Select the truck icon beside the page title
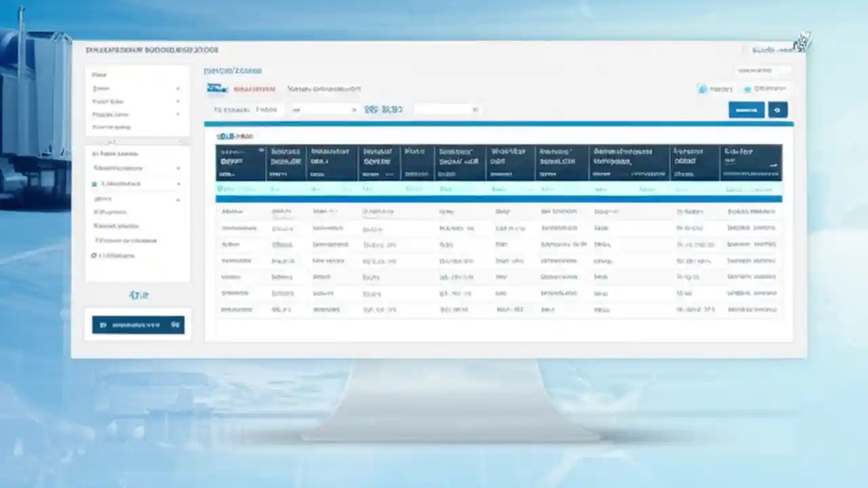The height and width of the screenshot is (488, 868). click(217, 88)
